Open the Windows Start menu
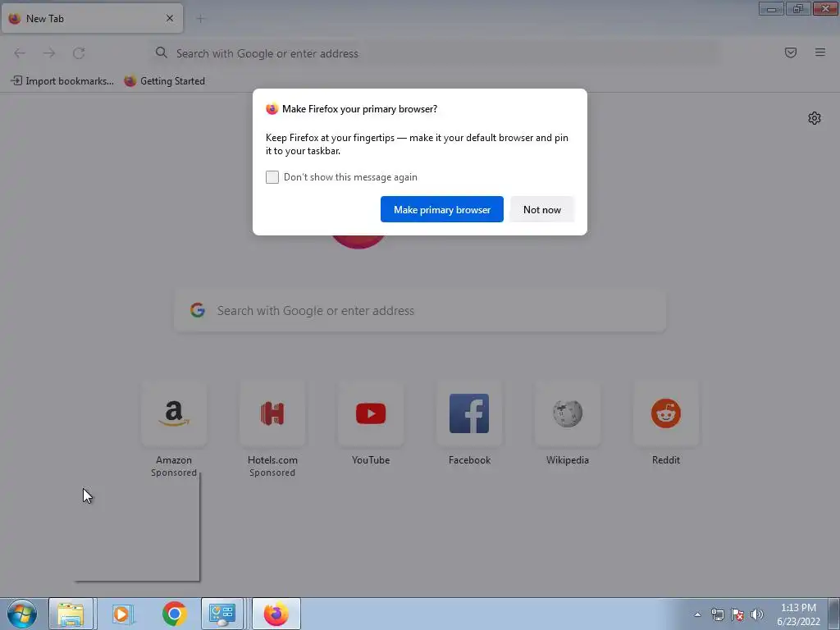840x630 pixels. click(22, 614)
